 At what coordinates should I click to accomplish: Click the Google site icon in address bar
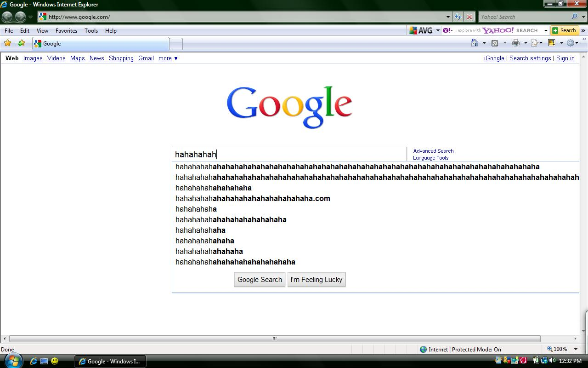pyautogui.click(x=43, y=17)
